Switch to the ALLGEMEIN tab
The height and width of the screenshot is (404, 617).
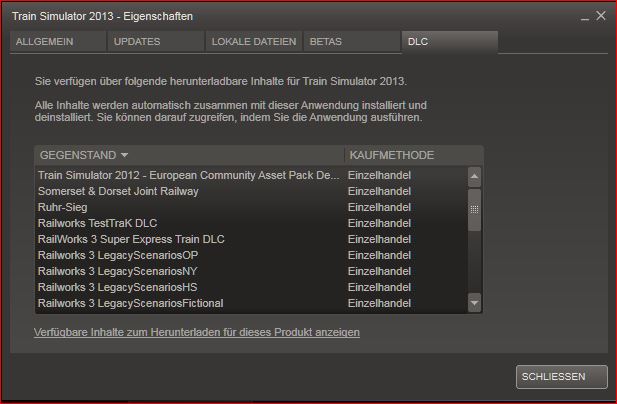[58, 42]
